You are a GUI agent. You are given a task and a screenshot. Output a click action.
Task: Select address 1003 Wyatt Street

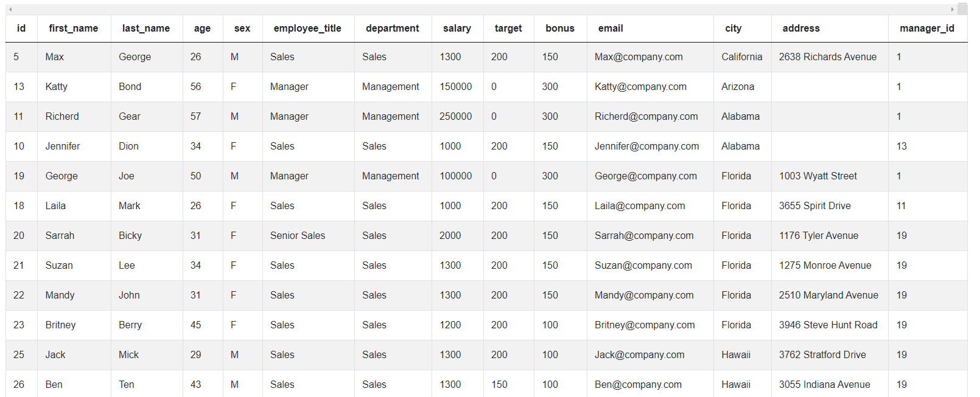pyautogui.click(x=830, y=176)
